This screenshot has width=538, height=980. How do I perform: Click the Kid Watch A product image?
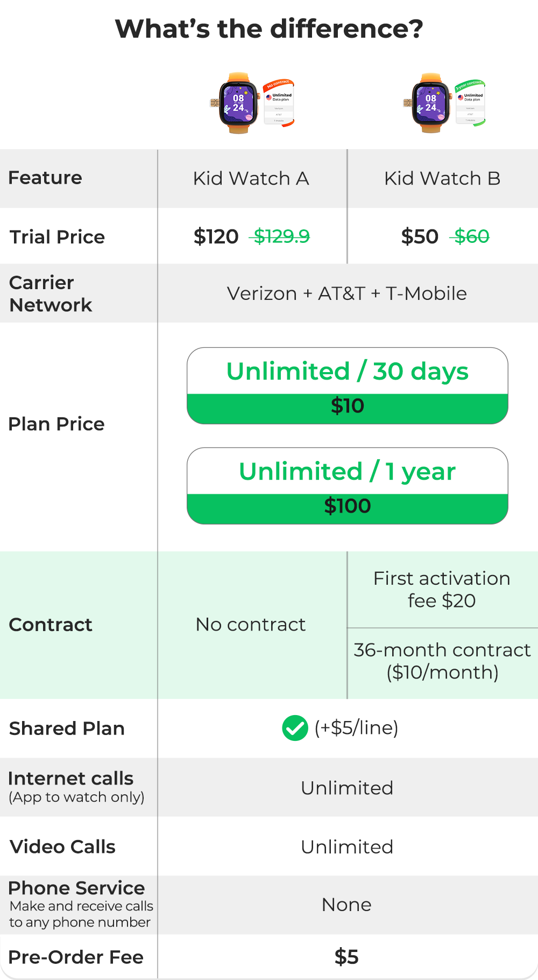tap(252, 103)
